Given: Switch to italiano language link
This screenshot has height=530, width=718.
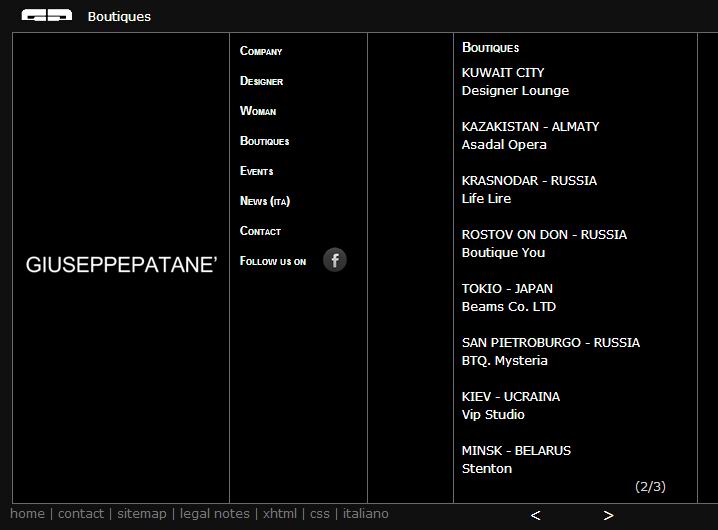Looking at the screenshot, I should [x=365, y=514].
